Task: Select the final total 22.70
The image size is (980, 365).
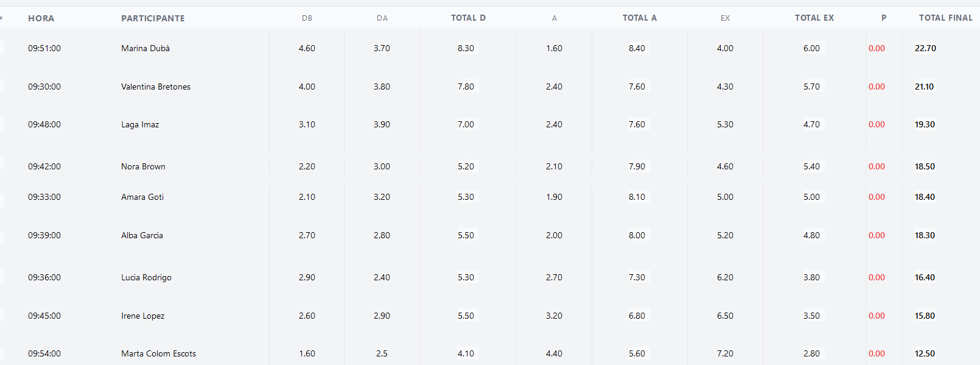Action: point(925,48)
